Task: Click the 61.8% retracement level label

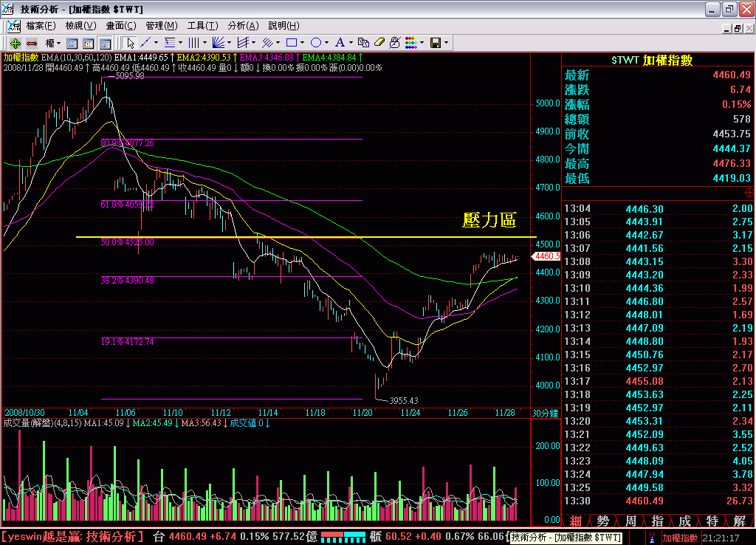Action: click(127, 205)
